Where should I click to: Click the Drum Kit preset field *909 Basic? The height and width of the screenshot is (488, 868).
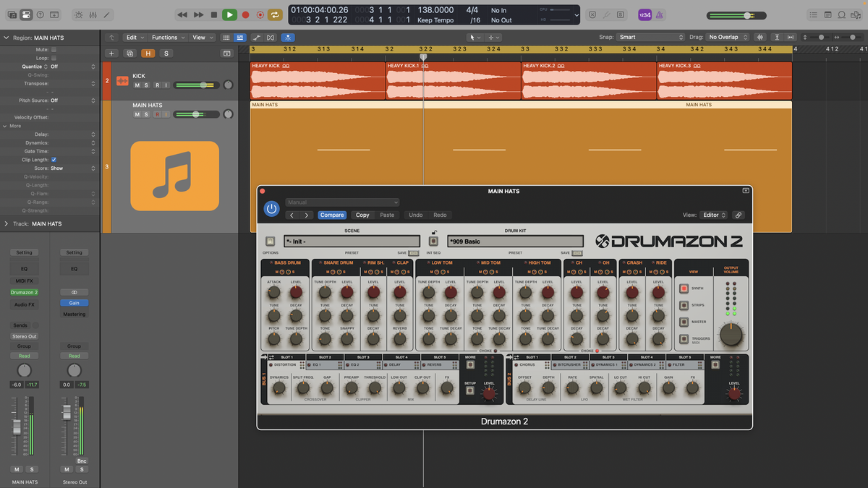(515, 241)
